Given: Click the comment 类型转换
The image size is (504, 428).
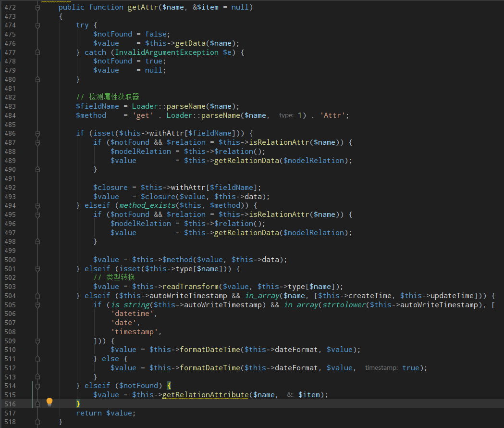Looking at the screenshot, I should coord(114,277).
